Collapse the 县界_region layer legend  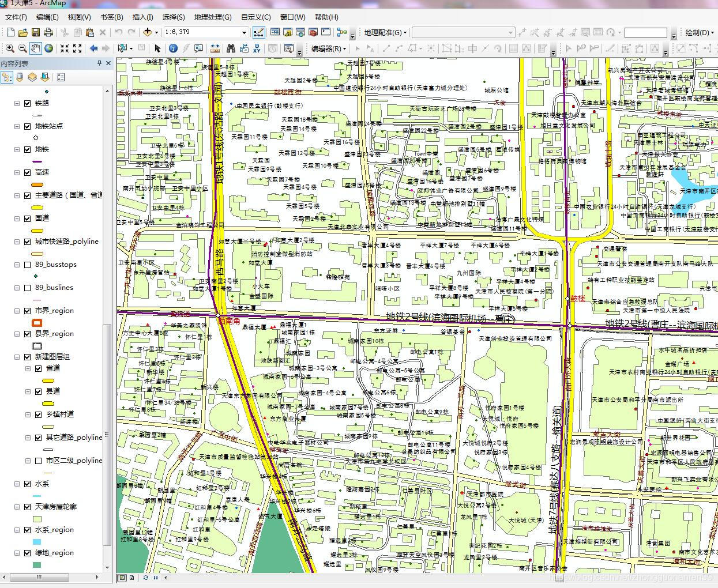[x=17, y=334]
